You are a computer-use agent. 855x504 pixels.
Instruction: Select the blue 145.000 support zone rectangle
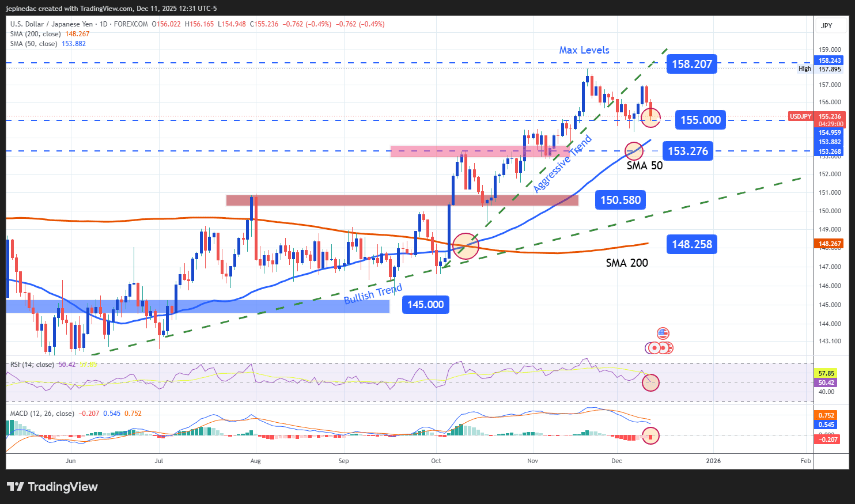pos(198,306)
